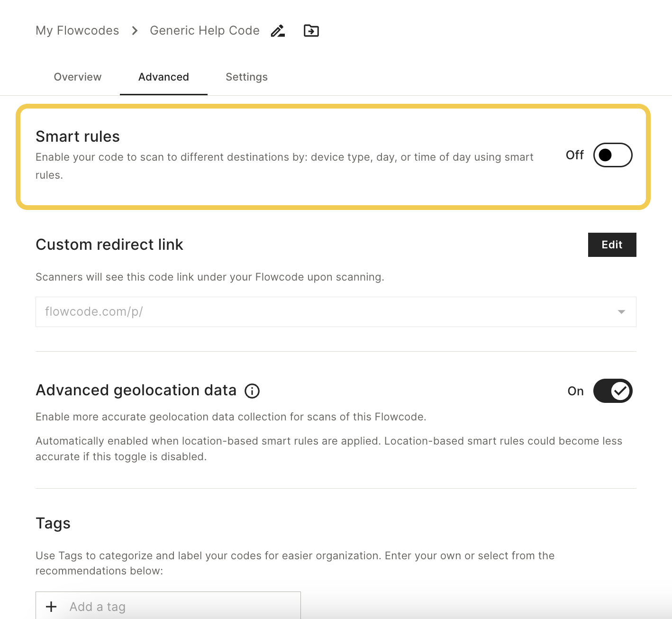Expand the custom redirect link dropdown arrow
The height and width of the screenshot is (619, 672).
[x=621, y=312]
